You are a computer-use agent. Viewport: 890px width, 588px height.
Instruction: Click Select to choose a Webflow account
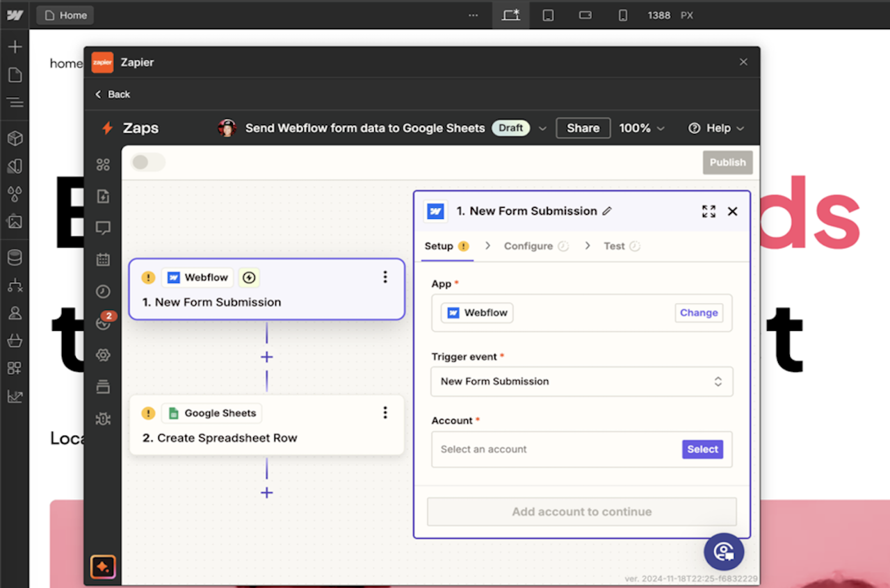point(702,449)
